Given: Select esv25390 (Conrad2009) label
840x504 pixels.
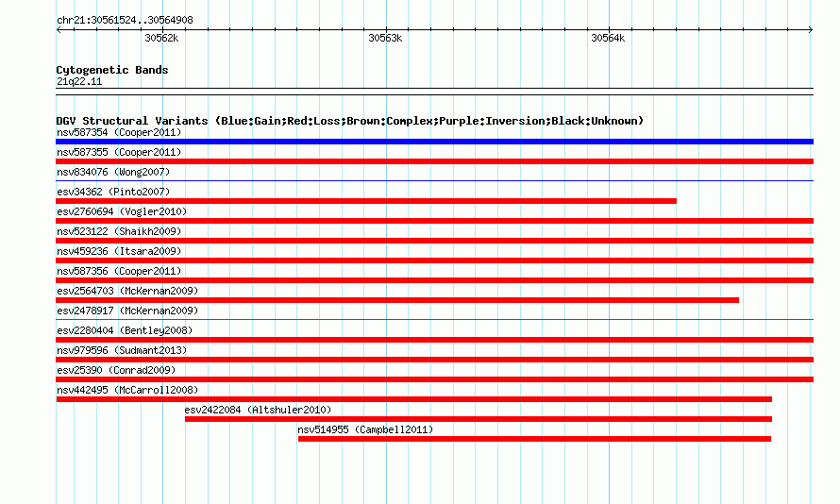Looking at the screenshot, I should tap(116, 370).
